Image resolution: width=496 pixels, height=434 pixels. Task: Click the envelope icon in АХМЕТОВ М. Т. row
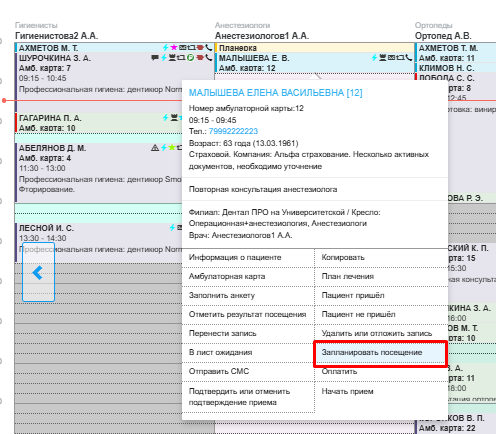pos(183,48)
